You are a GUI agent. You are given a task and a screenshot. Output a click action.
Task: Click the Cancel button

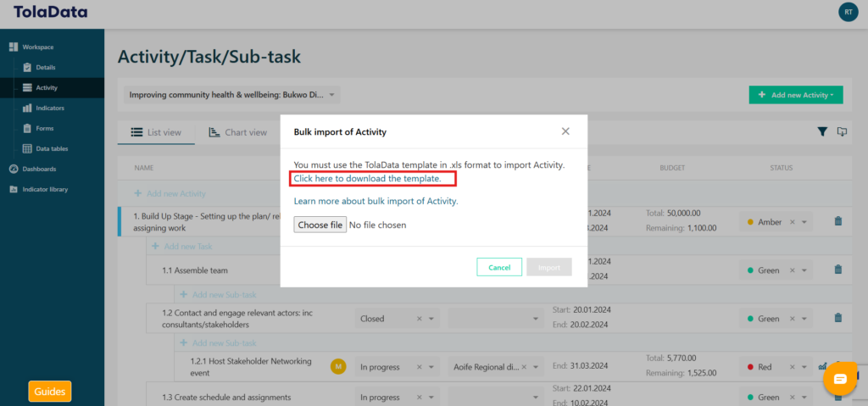(499, 267)
